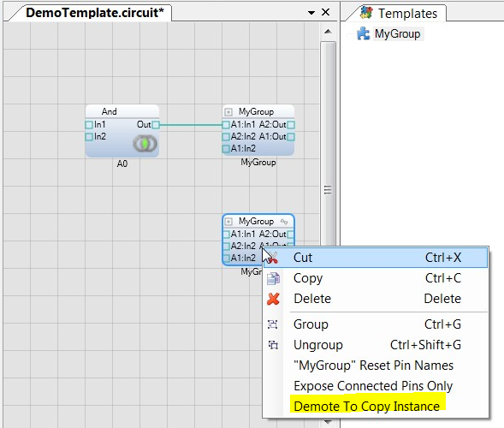Select Cut in the context menu

pyautogui.click(x=376, y=258)
